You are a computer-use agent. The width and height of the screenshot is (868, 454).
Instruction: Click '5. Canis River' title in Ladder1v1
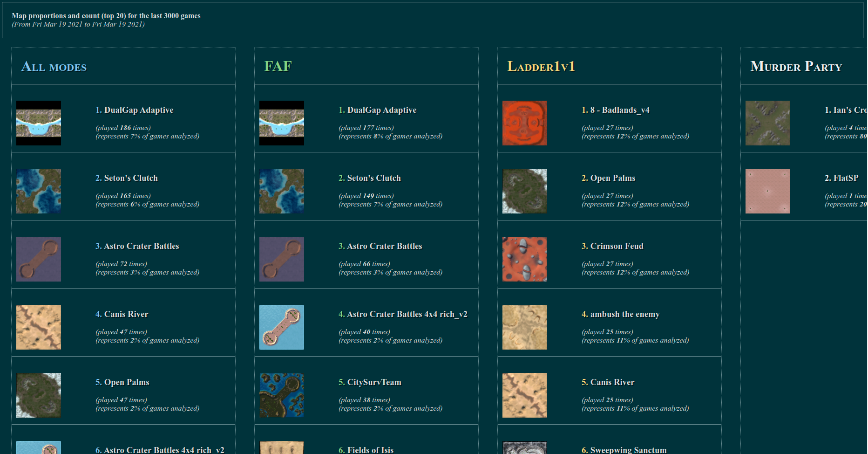pyautogui.click(x=608, y=382)
